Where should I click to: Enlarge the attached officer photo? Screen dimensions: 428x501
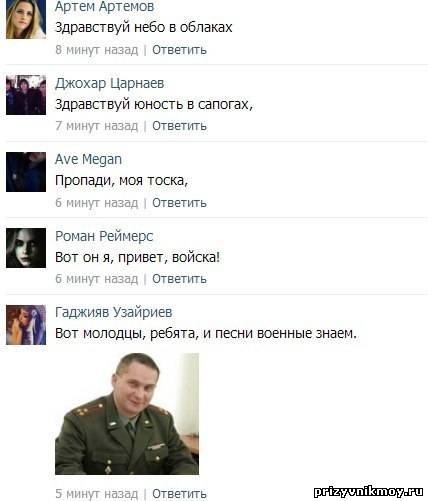coord(127,414)
